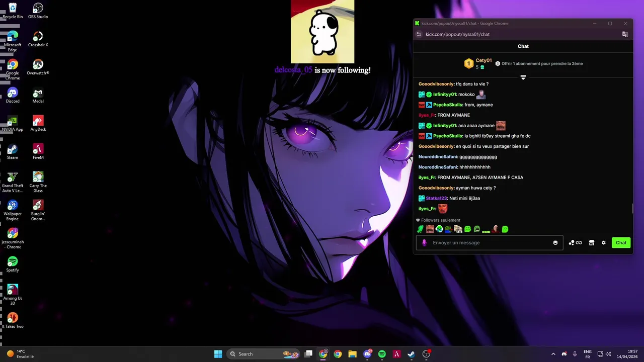Open username Goodvibesonly on 'tfq dans ta vie' message
The width and height of the screenshot is (644, 362).
(x=436, y=84)
